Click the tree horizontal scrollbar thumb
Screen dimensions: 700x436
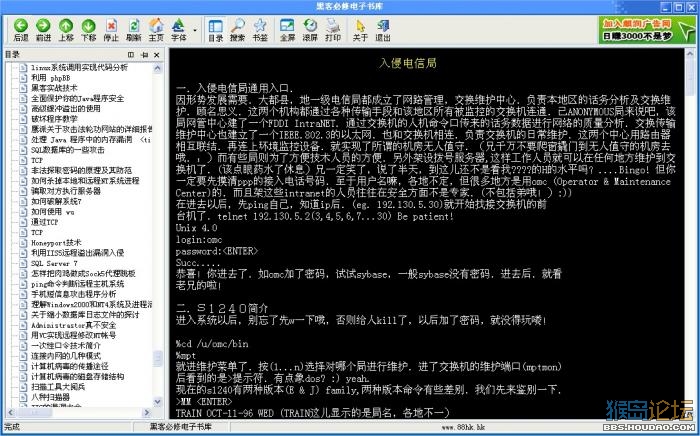(x=35, y=412)
